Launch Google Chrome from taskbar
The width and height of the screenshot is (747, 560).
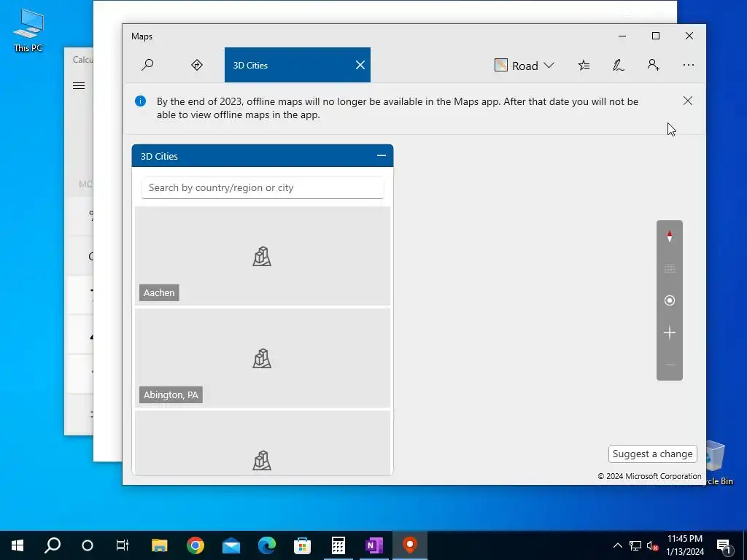click(196, 545)
